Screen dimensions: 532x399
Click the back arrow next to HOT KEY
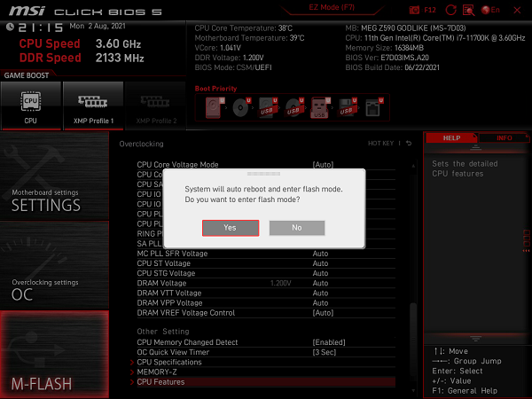[x=409, y=143]
